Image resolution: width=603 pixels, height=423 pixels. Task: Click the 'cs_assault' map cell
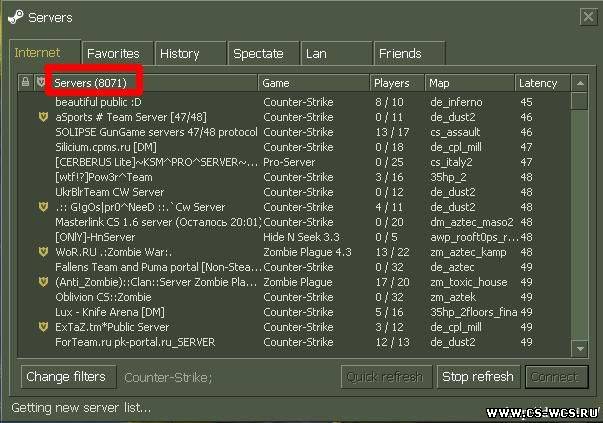click(x=455, y=132)
